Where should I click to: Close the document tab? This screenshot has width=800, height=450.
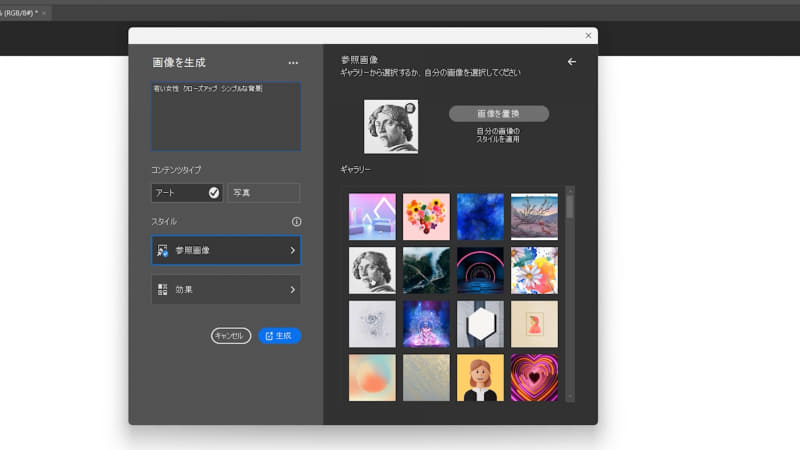44,13
